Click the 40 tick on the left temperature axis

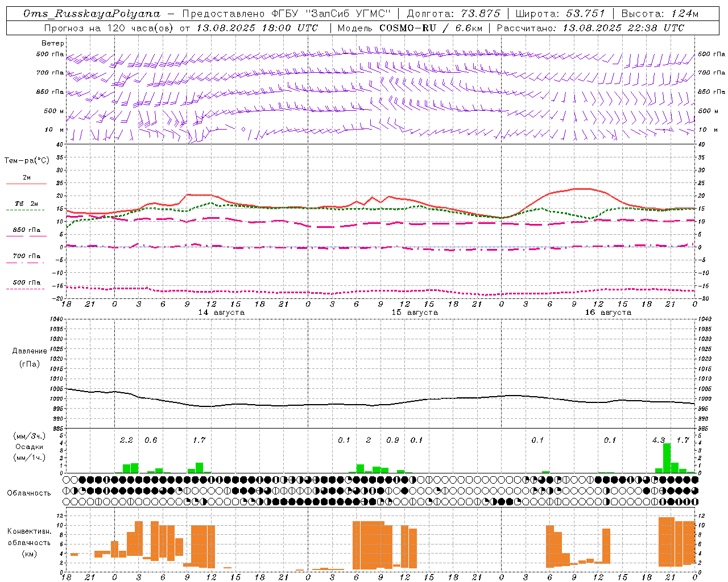click(x=60, y=144)
